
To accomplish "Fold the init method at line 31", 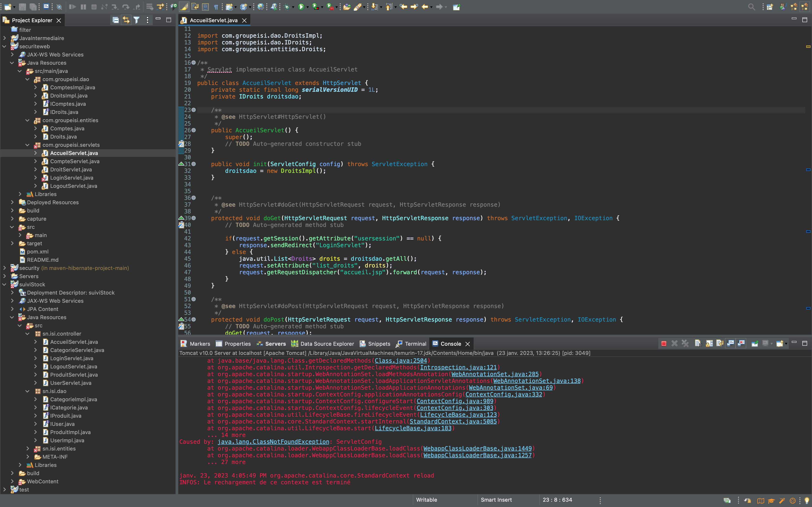I will click(194, 164).
